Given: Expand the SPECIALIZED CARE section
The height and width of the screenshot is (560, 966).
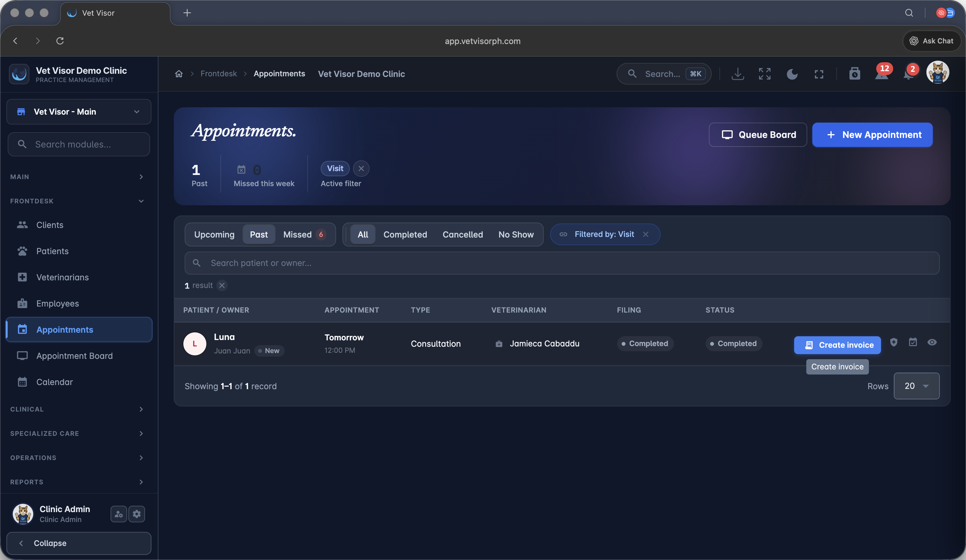Looking at the screenshot, I should pos(77,434).
